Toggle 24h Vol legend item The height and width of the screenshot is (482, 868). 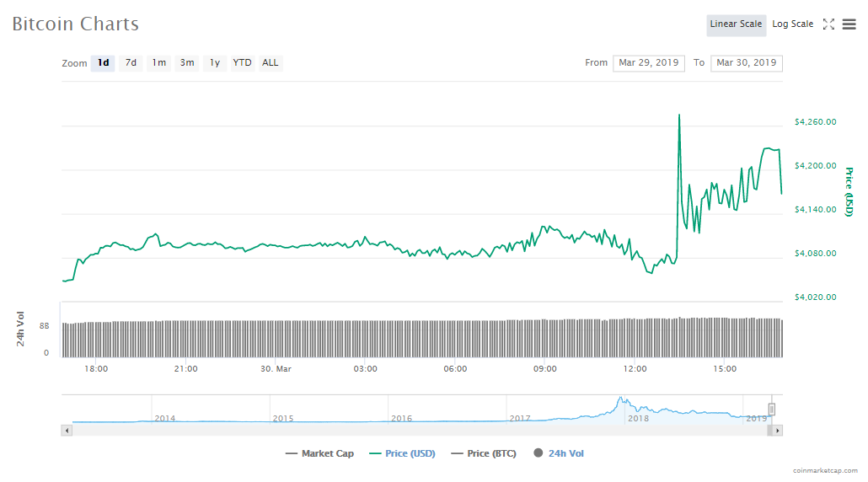pos(558,453)
